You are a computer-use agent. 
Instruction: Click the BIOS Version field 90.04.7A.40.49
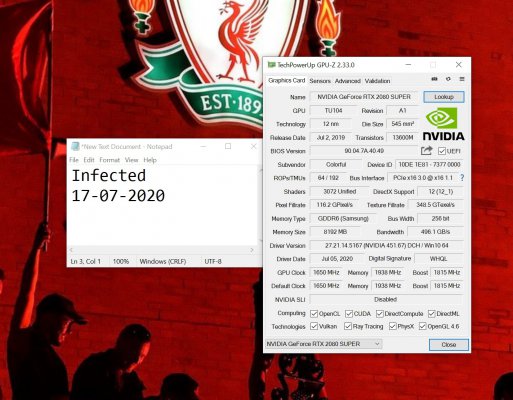coord(364,151)
